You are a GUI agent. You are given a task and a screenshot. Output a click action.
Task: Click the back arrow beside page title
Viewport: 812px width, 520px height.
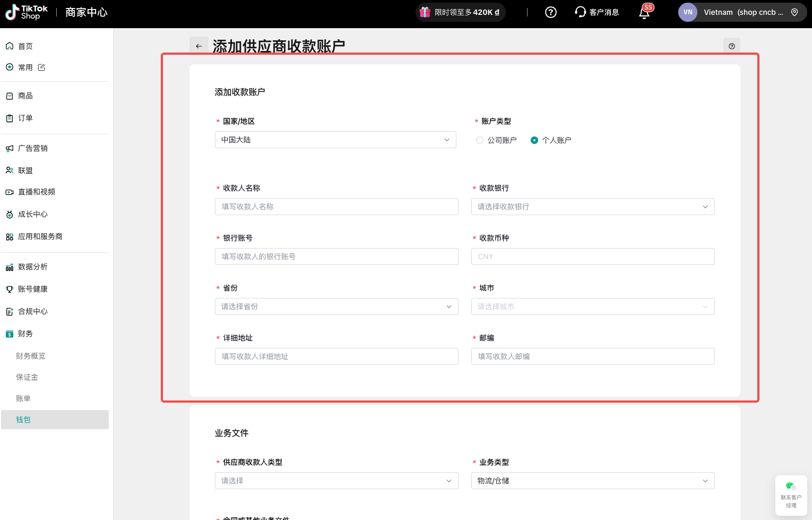pos(198,46)
